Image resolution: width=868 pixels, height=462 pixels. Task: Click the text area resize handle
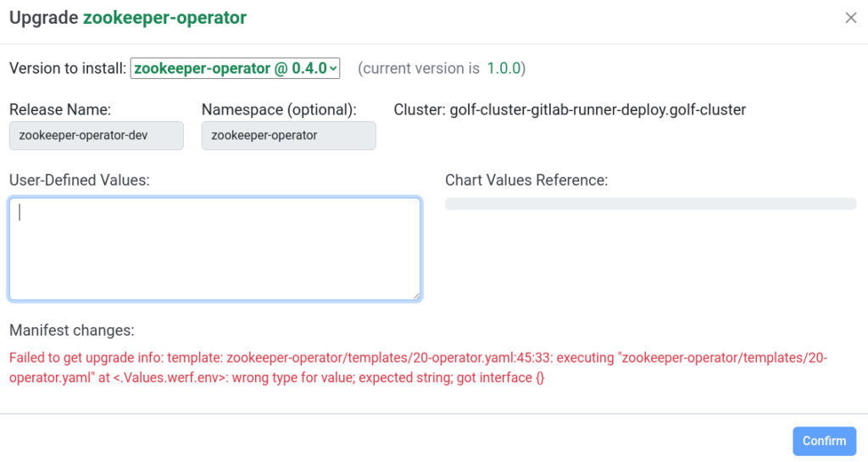(415, 295)
